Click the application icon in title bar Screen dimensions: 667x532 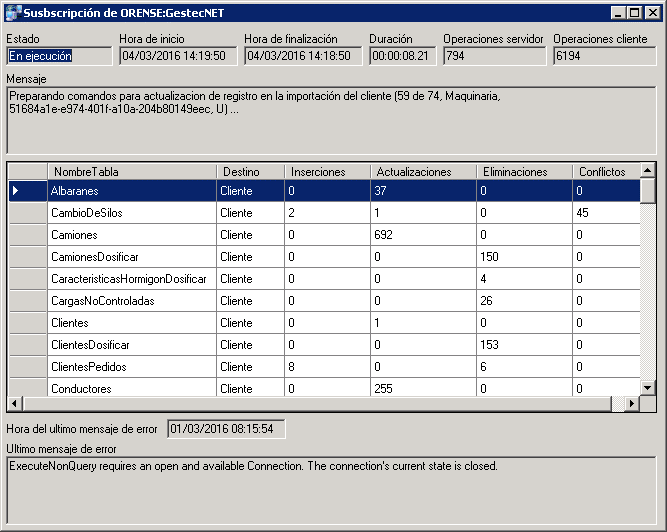tap(13, 13)
